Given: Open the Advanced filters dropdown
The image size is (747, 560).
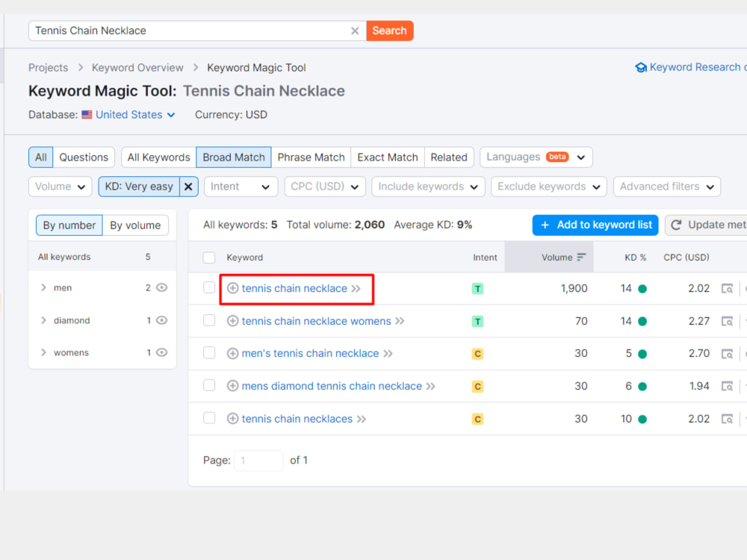Looking at the screenshot, I should [x=667, y=187].
